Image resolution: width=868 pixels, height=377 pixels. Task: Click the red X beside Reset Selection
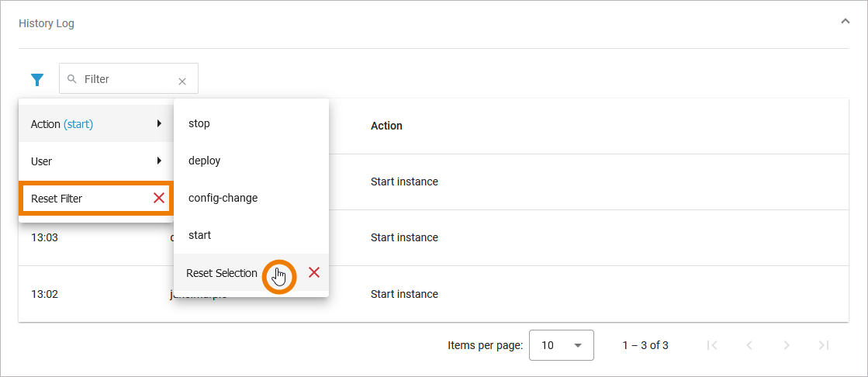coord(314,272)
